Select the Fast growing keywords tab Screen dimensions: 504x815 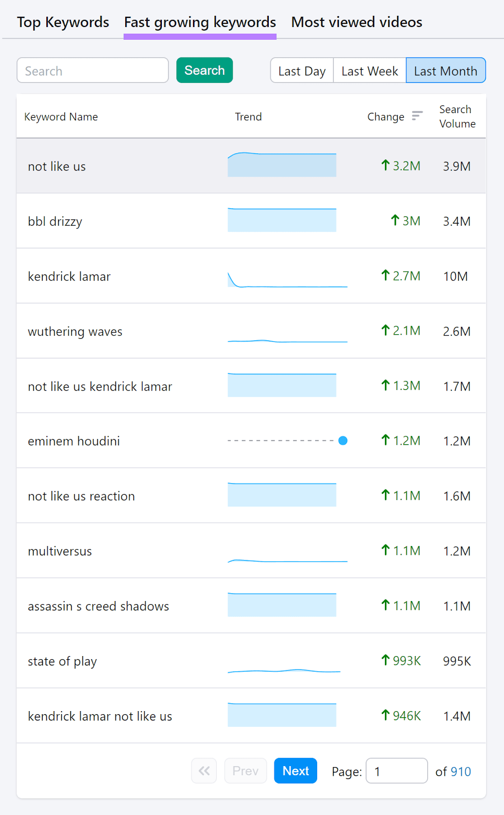(200, 22)
